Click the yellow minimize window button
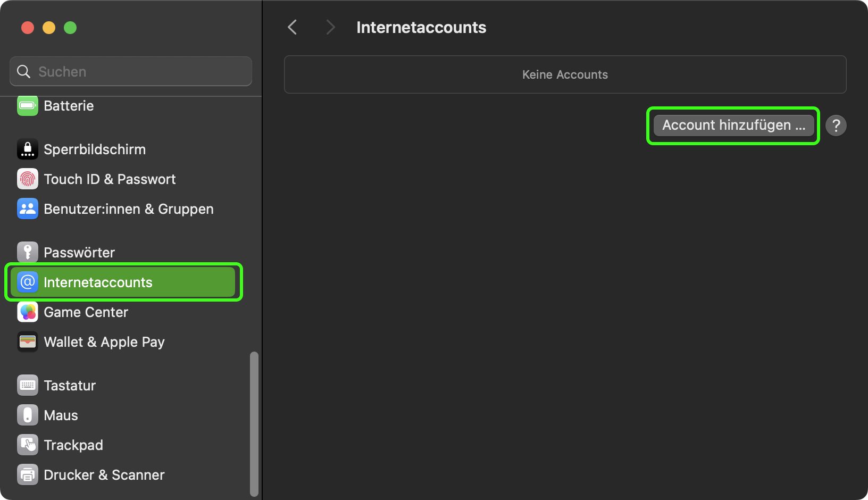Screen dimensions: 868x500 point(49,28)
